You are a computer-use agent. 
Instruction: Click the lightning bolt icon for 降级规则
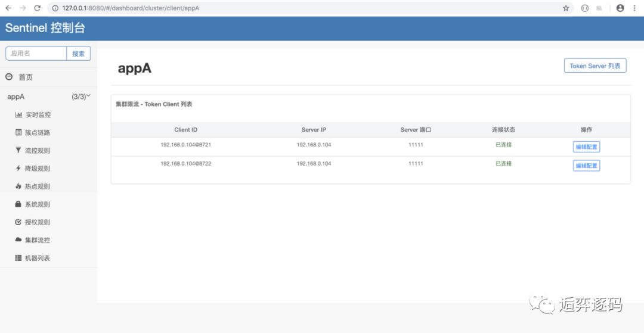point(18,168)
